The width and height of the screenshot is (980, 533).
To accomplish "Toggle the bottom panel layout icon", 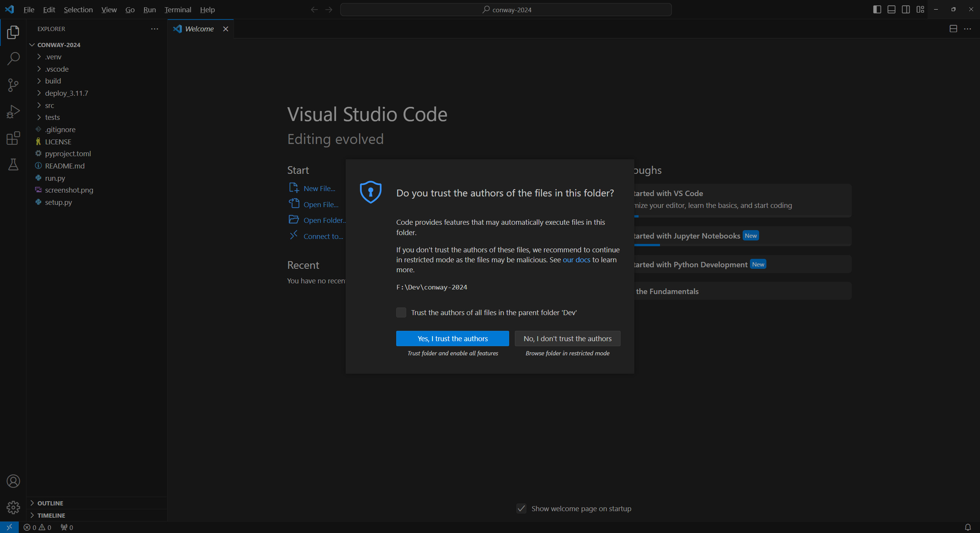I will click(x=891, y=10).
